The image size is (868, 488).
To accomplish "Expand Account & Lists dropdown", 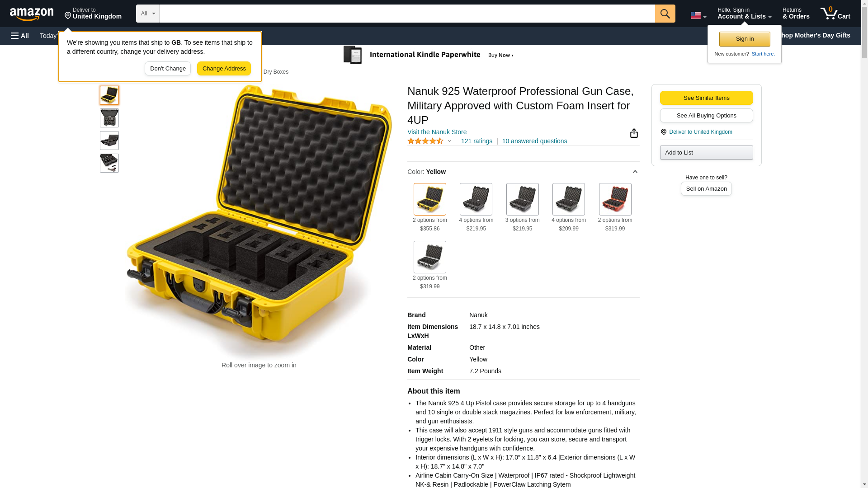I will pyautogui.click(x=744, y=14).
